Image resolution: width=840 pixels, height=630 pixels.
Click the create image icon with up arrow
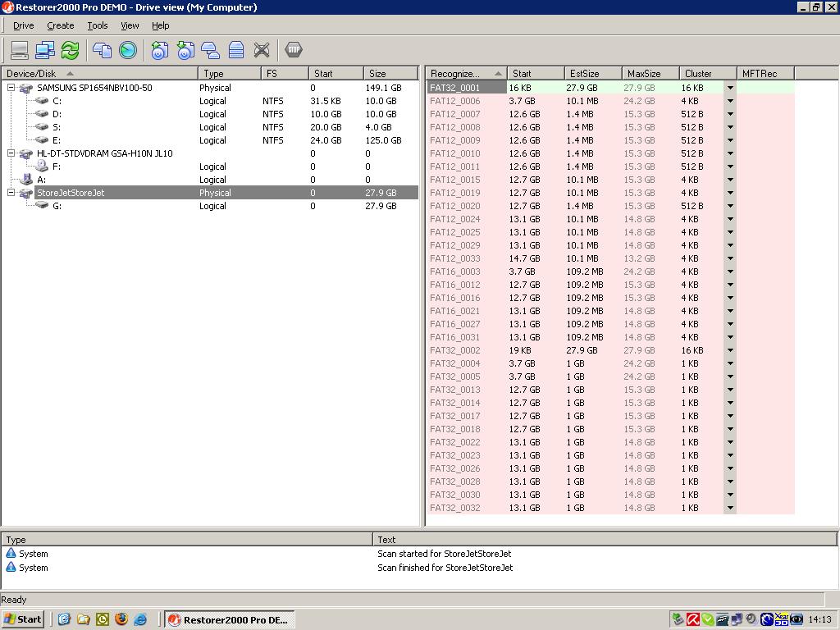pos(160,50)
